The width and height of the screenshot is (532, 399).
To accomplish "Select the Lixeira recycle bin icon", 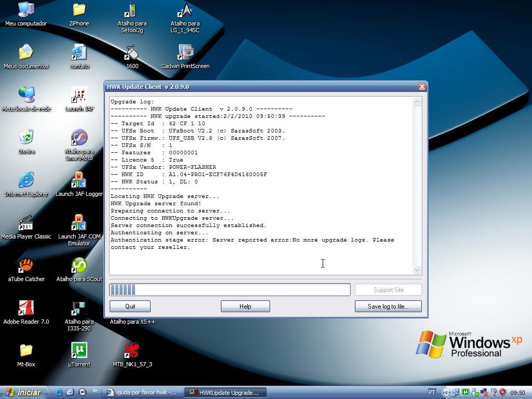I will point(26,142).
